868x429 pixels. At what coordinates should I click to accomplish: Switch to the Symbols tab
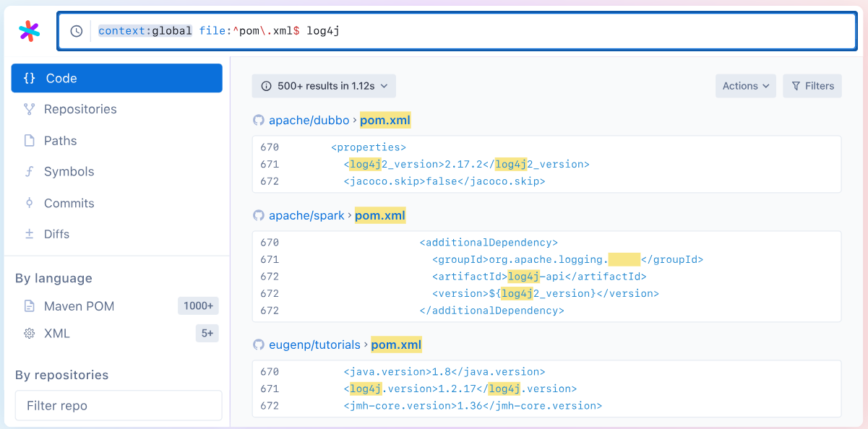coord(69,171)
